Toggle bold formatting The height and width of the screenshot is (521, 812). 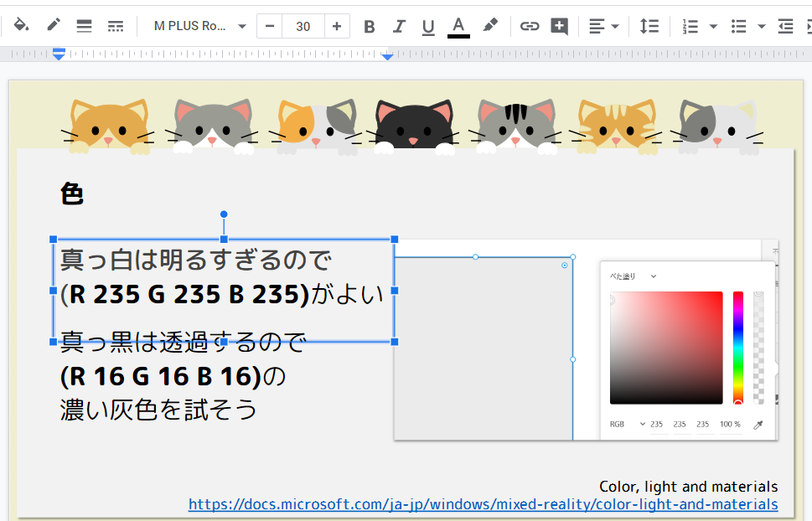(369, 27)
